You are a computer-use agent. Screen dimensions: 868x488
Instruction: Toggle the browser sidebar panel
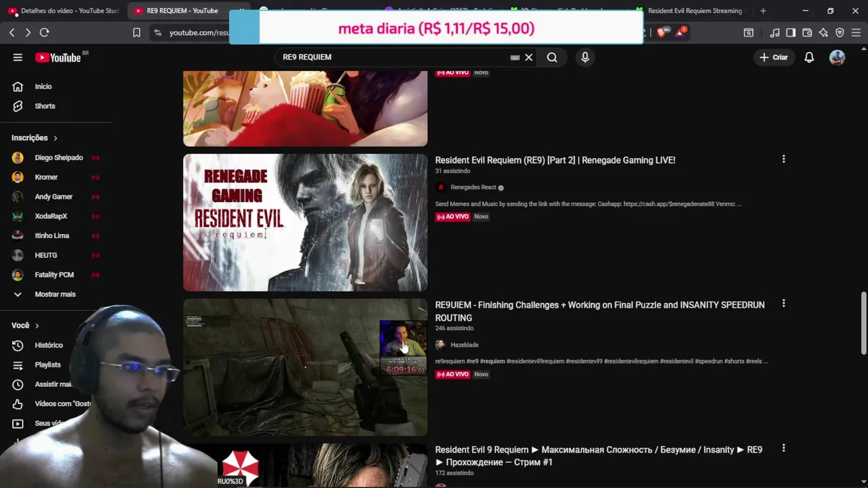(x=791, y=33)
